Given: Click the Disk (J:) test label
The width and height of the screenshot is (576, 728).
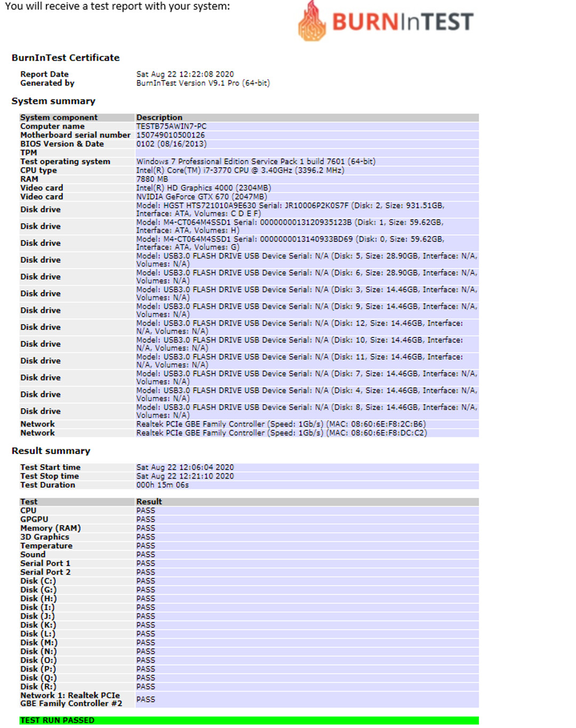Looking at the screenshot, I should click(x=38, y=616).
